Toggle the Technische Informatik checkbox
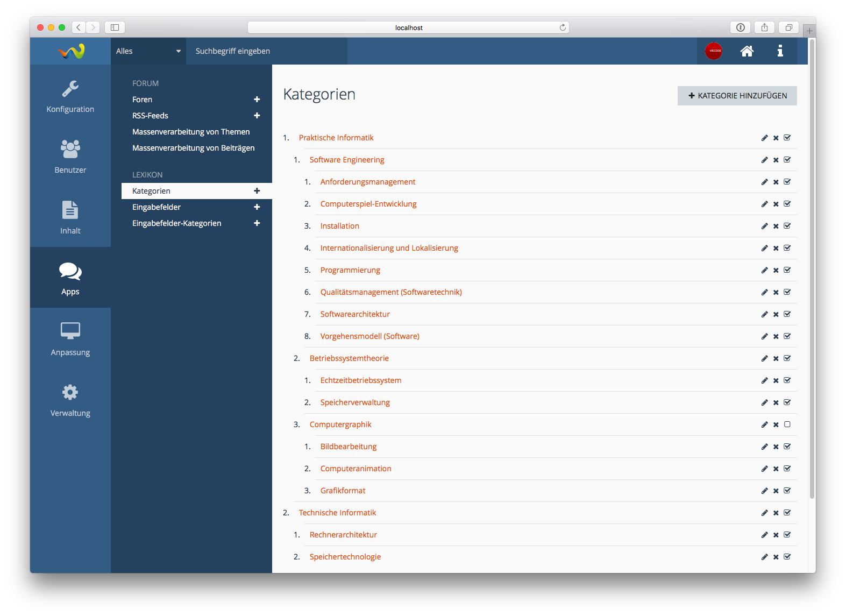This screenshot has height=616, width=846. 787,513
